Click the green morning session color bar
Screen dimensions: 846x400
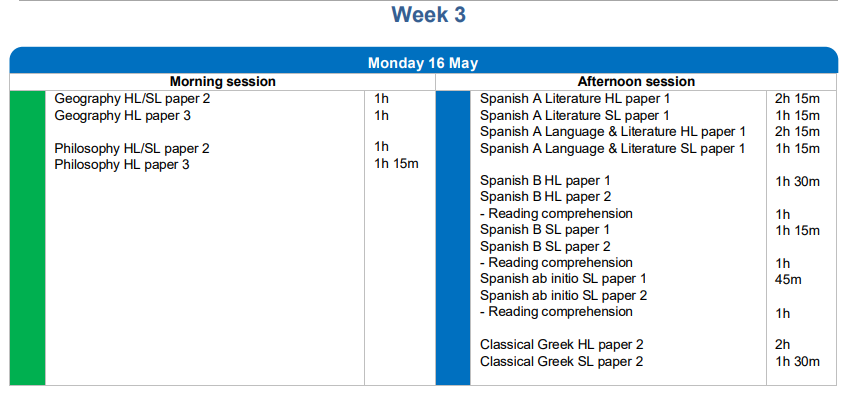[x=27, y=237]
